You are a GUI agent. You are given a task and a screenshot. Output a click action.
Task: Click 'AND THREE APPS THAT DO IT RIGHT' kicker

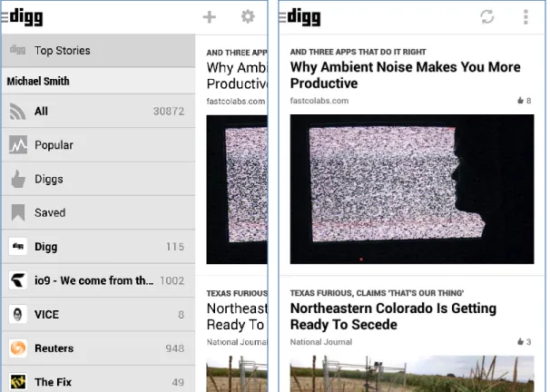pyautogui.click(x=358, y=52)
